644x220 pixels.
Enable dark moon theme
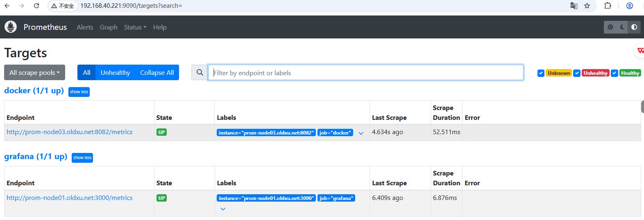click(x=622, y=27)
